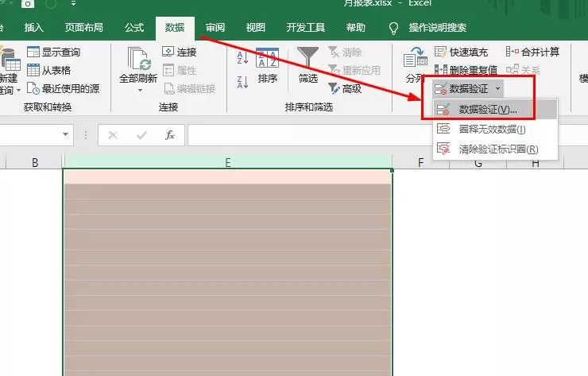Sort descending with the Z-A icon
The height and width of the screenshot is (376, 588).
(x=242, y=82)
